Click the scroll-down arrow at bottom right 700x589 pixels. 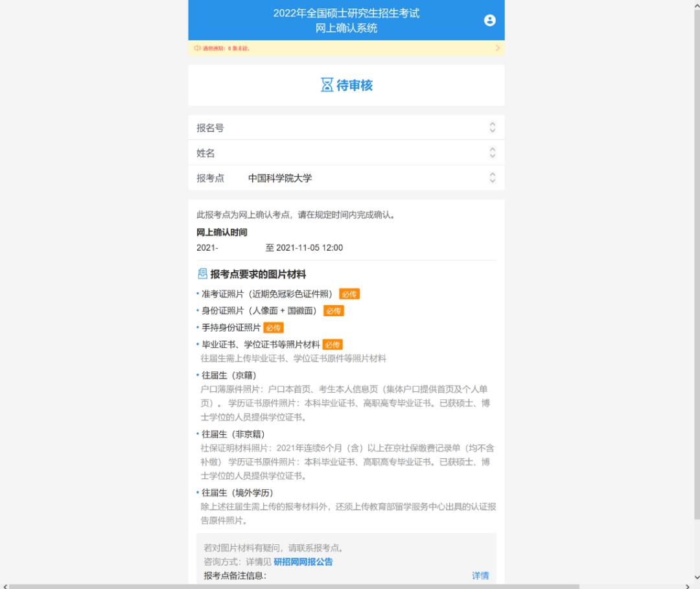pyautogui.click(x=697, y=578)
